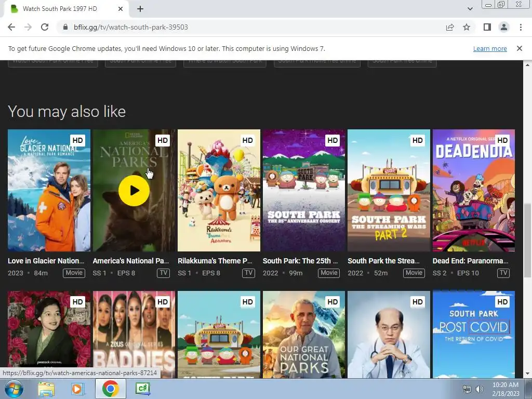The width and height of the screenshot is (532, 399).
Task: Open Dead End Paranormal Park poster
Action: [474, 190]
